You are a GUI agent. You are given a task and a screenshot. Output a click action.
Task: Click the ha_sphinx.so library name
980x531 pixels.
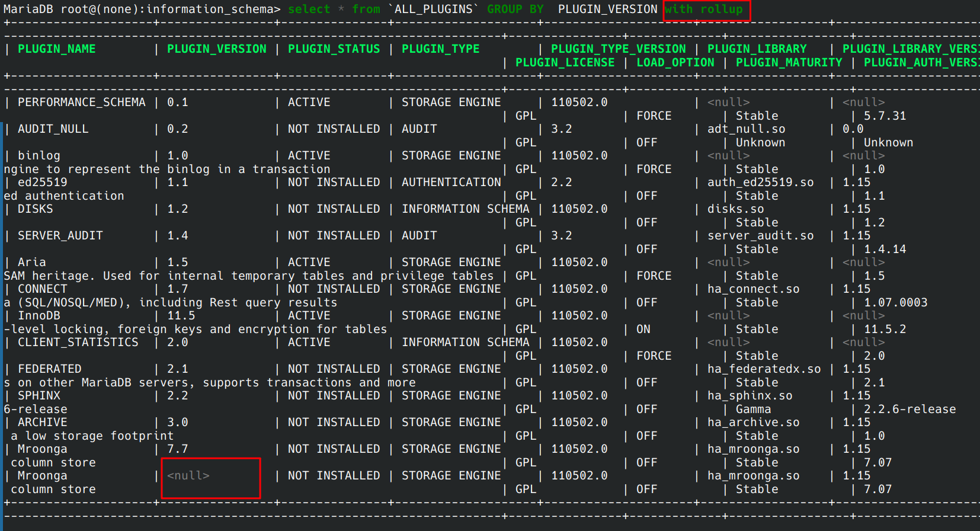click(750, 396)
